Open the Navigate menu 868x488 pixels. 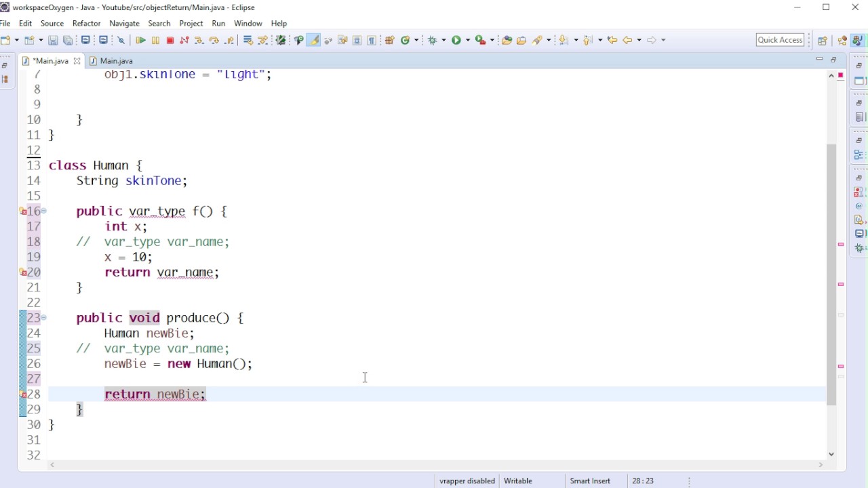pos(124,23)
